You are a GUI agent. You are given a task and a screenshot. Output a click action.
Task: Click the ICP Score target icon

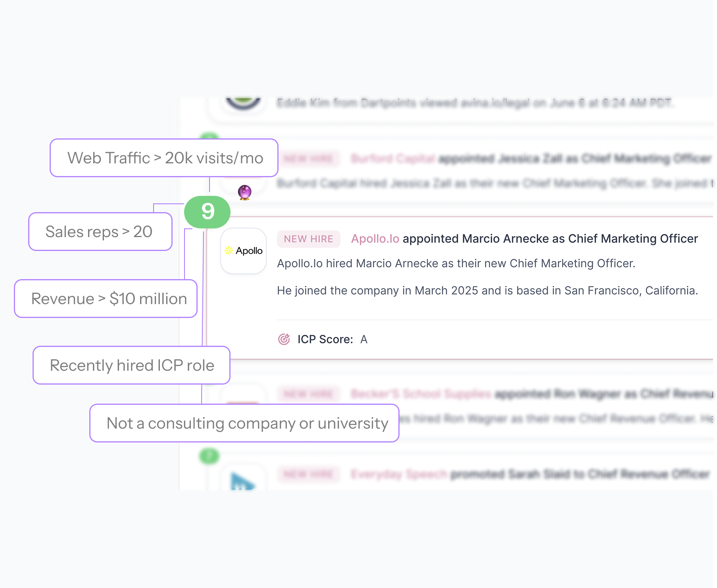click(x=284, y=339)
